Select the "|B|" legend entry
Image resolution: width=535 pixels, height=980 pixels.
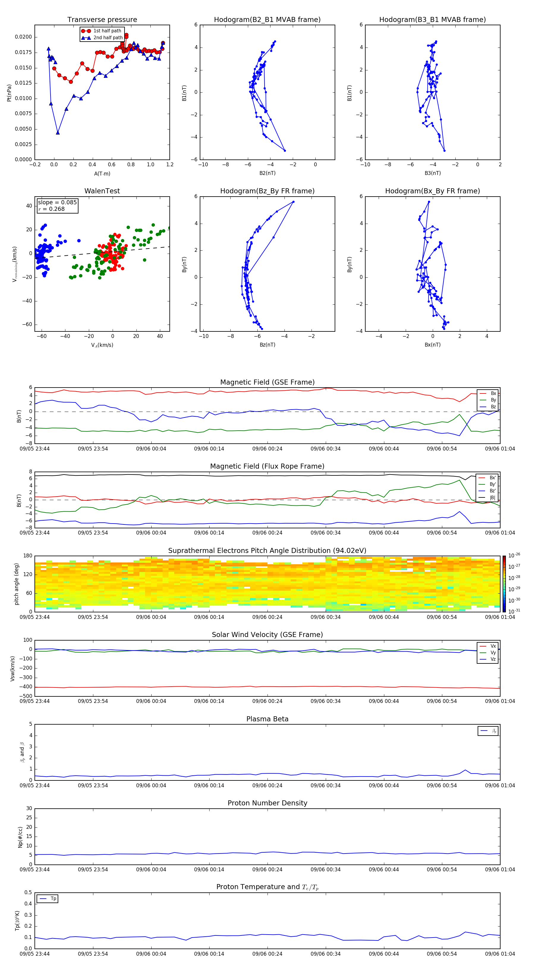pos(487,498)
